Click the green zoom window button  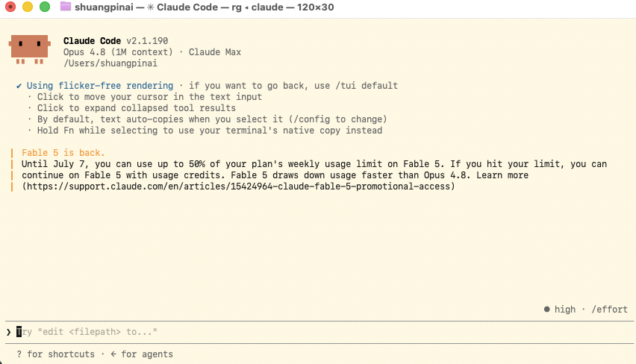point(45,7)
